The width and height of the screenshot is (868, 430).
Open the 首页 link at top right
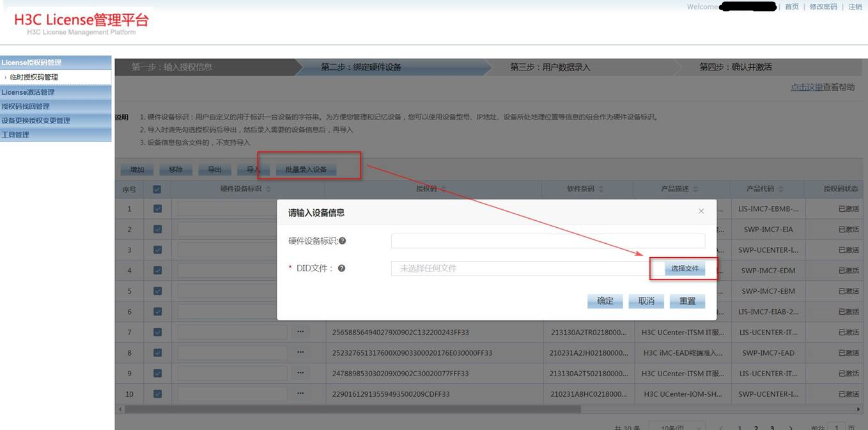[x=792, y=6]
